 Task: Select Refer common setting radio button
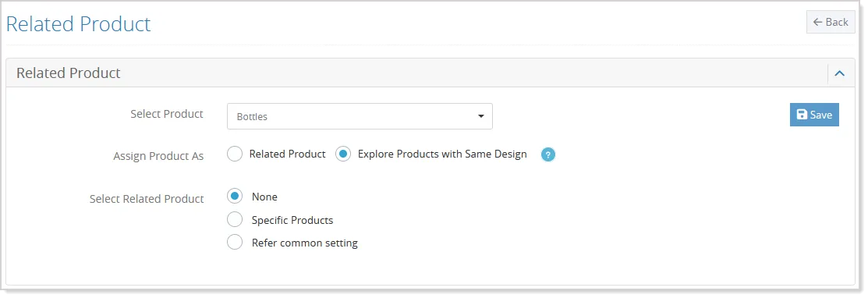tap(235, 242)
